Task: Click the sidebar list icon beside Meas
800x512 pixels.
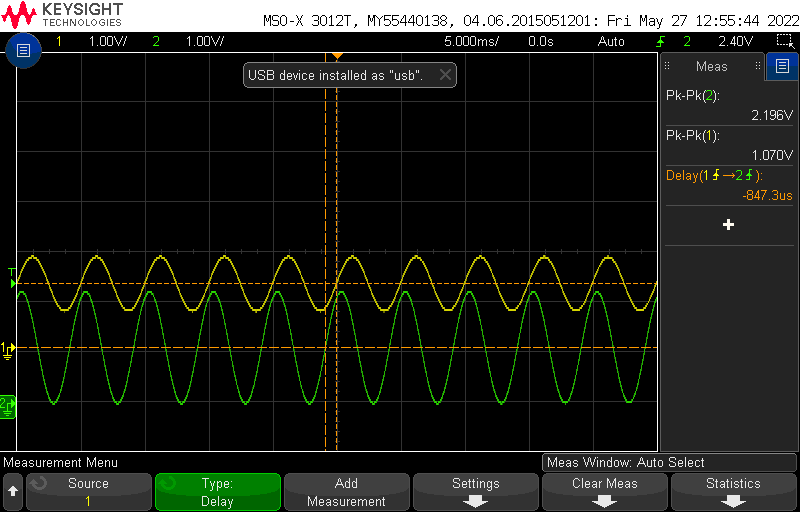Action: [782, 67]
